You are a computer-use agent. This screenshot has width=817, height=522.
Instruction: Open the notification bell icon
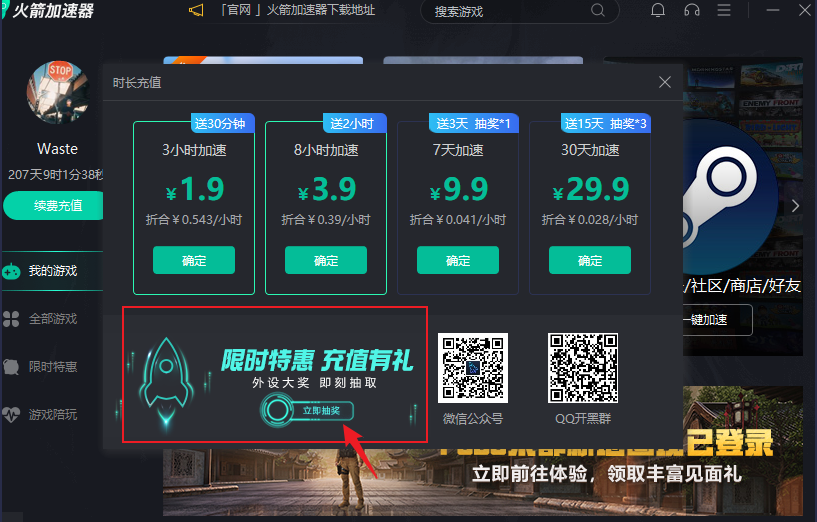click(x=658, y=10)
